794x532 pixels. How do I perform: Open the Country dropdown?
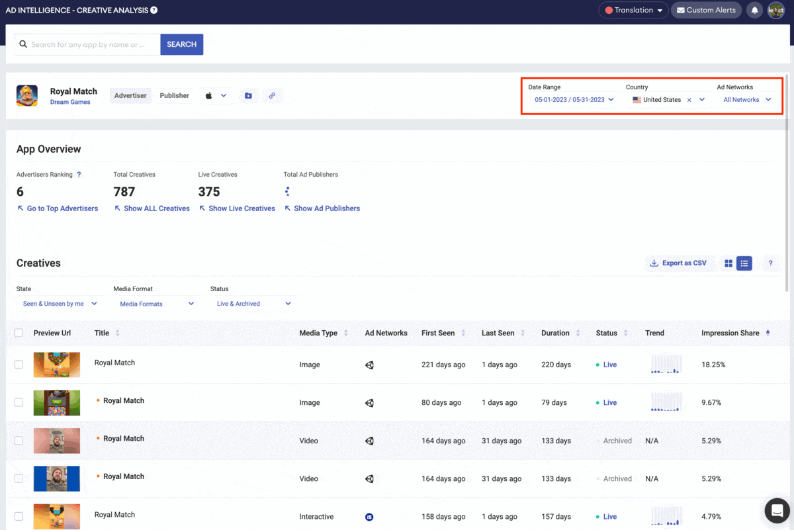669,100
